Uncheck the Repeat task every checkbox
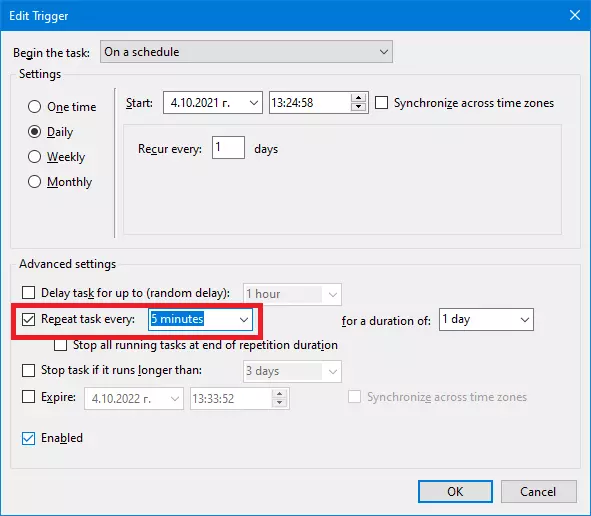 point(29,319)
